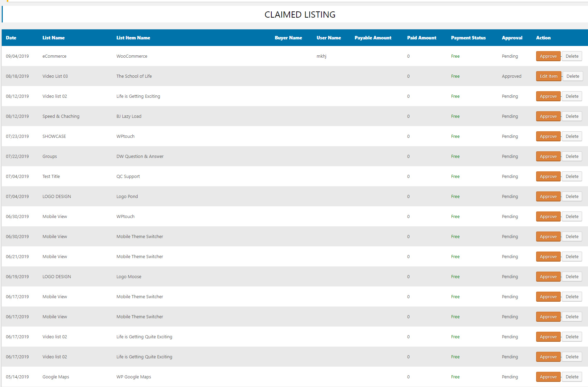Approve the QC Support claim
The image size is (588, 387).
coord(548,177)
